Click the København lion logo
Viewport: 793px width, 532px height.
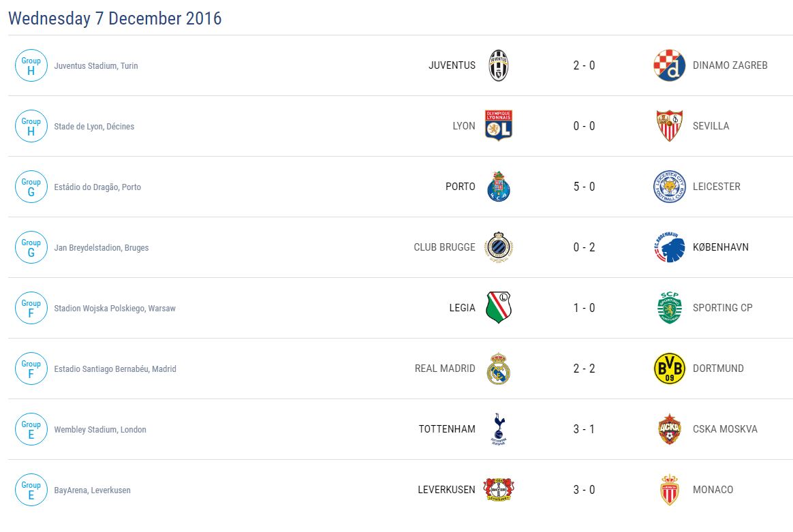pyautogui.click(x=669, y=247)
